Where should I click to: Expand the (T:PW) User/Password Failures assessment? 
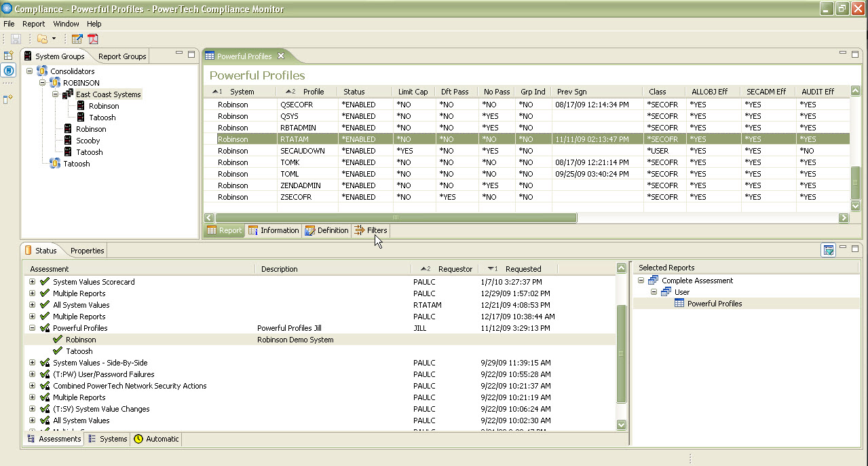(x=32, y=374)
